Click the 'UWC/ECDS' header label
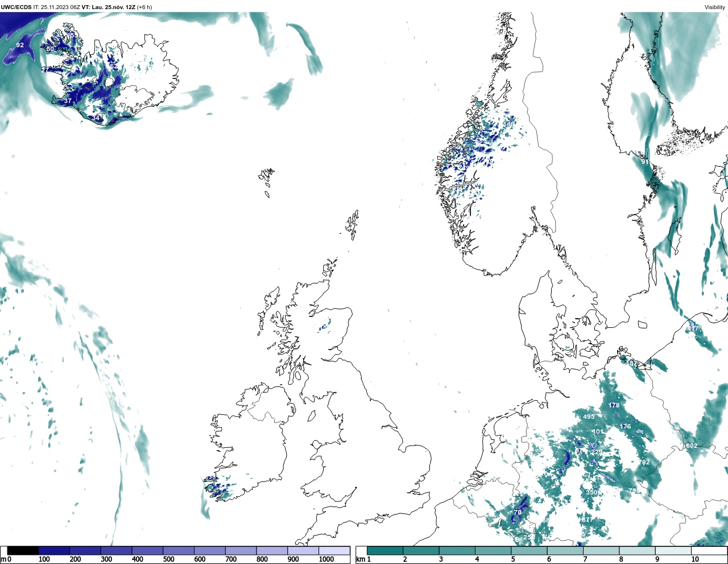Screen dimensions: 728x564 [x=15, y=7]
